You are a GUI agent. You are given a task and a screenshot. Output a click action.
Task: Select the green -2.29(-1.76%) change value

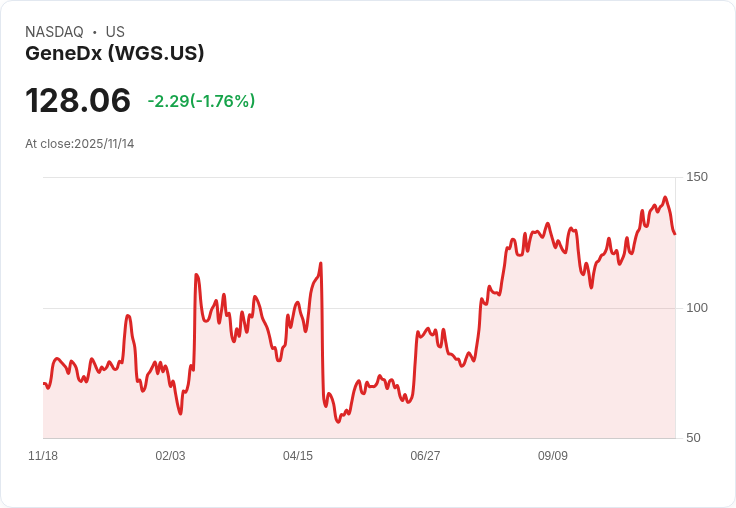tap(201, 101)
